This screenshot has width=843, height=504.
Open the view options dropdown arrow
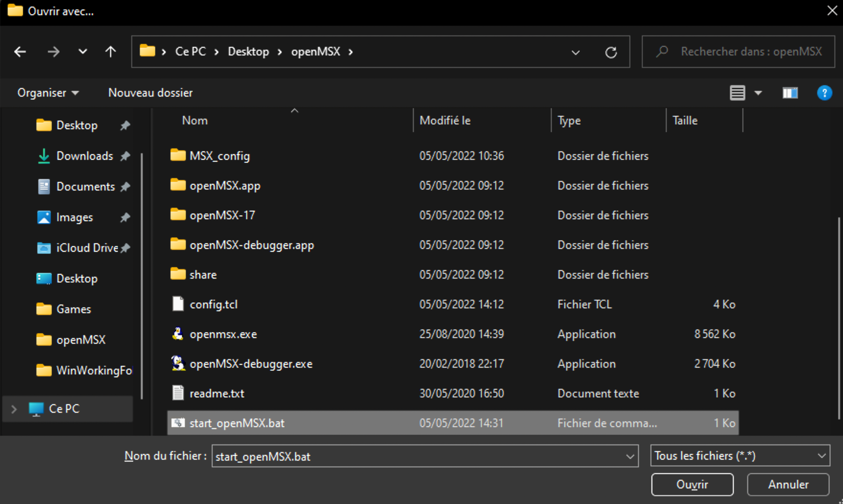pos(758,93)
